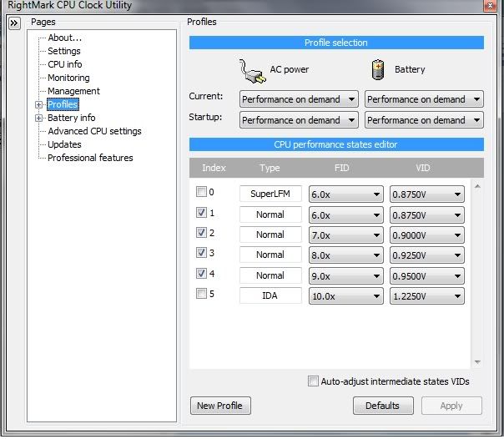Click the Profile selection heading bar
Image resolution: width=504 pixels, height=439 pixels.
click(x=336, y=43)
